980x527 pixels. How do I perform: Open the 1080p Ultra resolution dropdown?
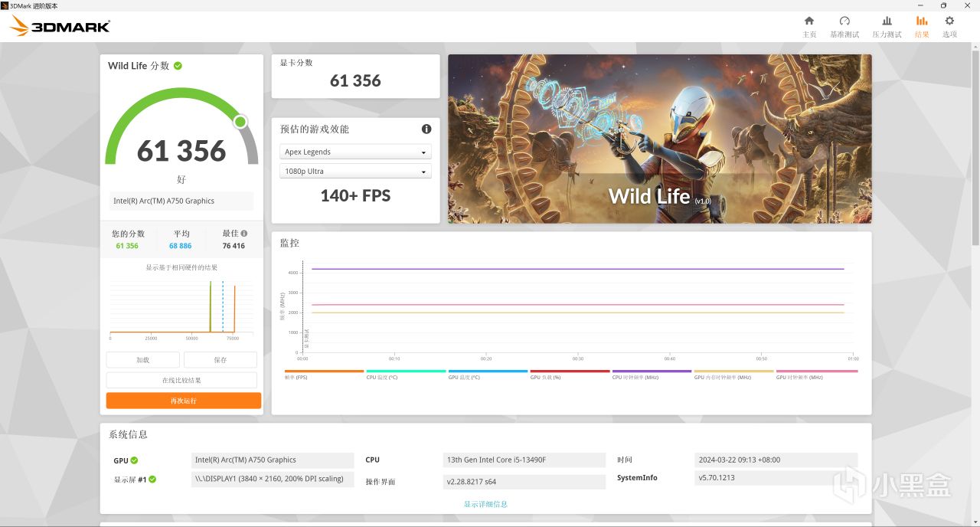pos(355,171)
